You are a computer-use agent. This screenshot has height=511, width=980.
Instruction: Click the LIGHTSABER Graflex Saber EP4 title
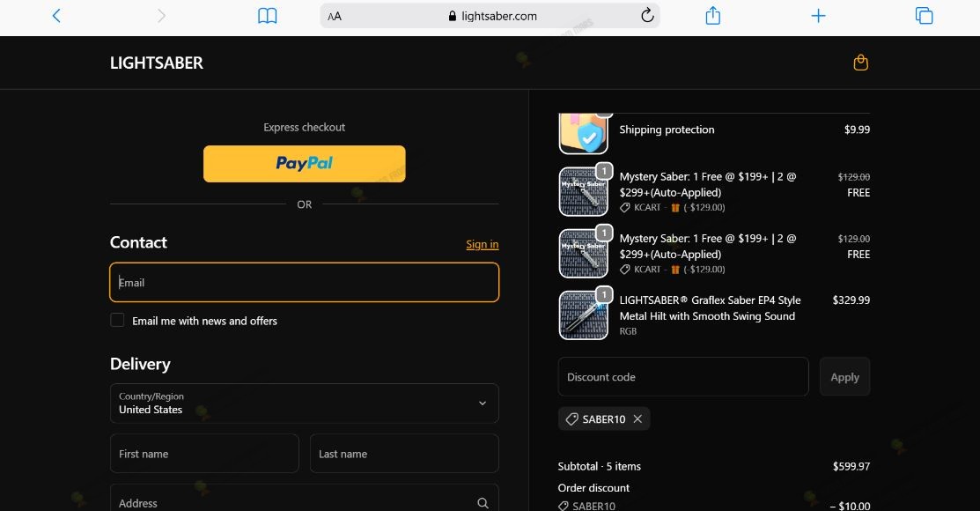pyautogui.click(x=710, y=308)
